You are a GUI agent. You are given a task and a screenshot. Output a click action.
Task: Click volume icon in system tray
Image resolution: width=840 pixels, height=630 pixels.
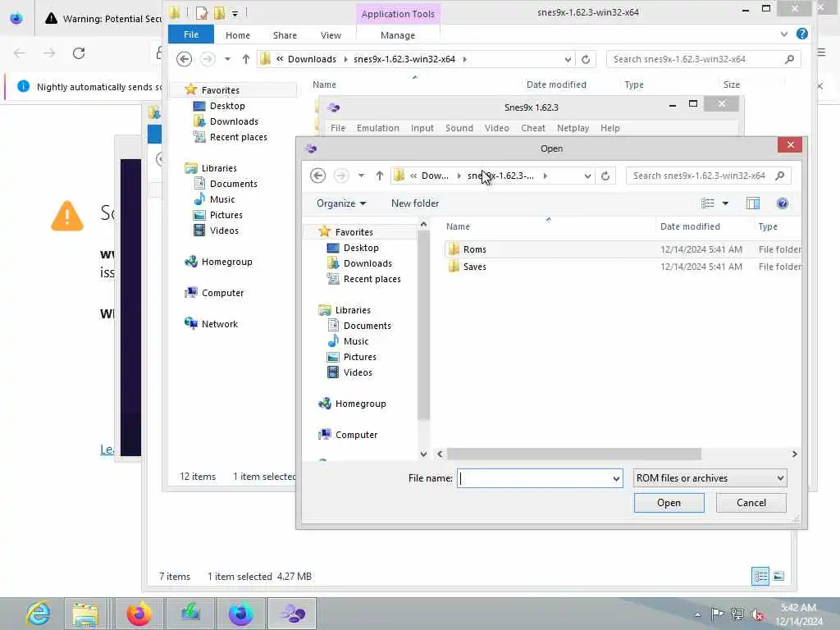757,615
